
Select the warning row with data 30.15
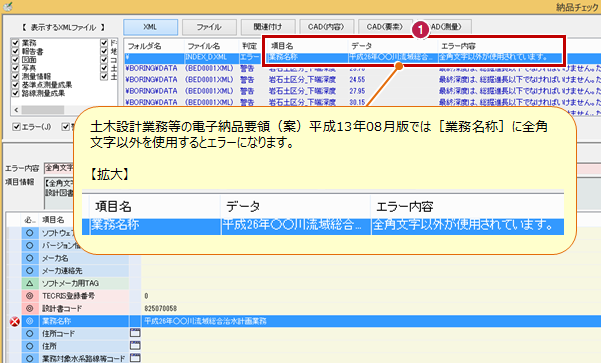coord(362,102)
